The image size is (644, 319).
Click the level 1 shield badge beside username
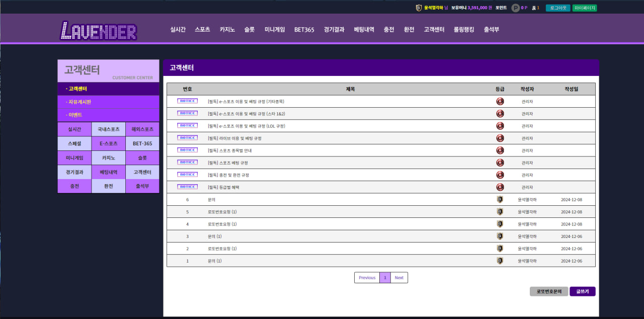pos(419,8)
